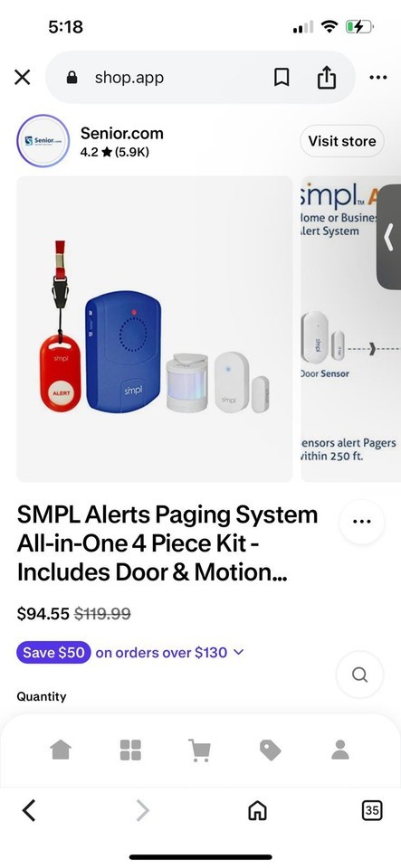
Task: Open product three-dot more options button
Action: 362,522
